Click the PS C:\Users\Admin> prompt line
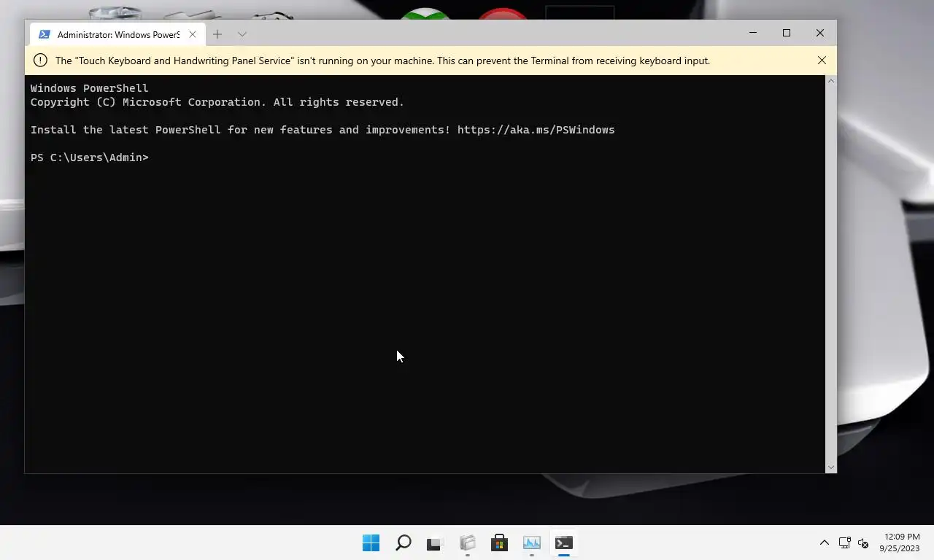 pos(90,157)
